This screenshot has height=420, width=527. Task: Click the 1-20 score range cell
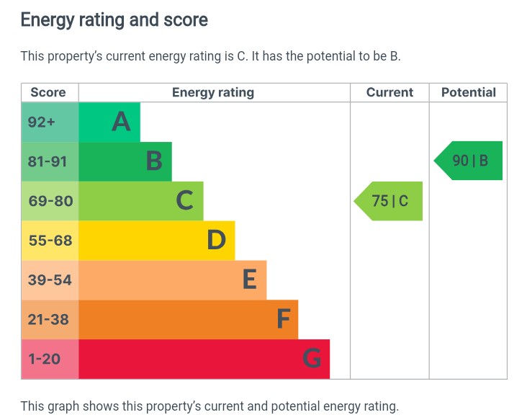(50, 359)
